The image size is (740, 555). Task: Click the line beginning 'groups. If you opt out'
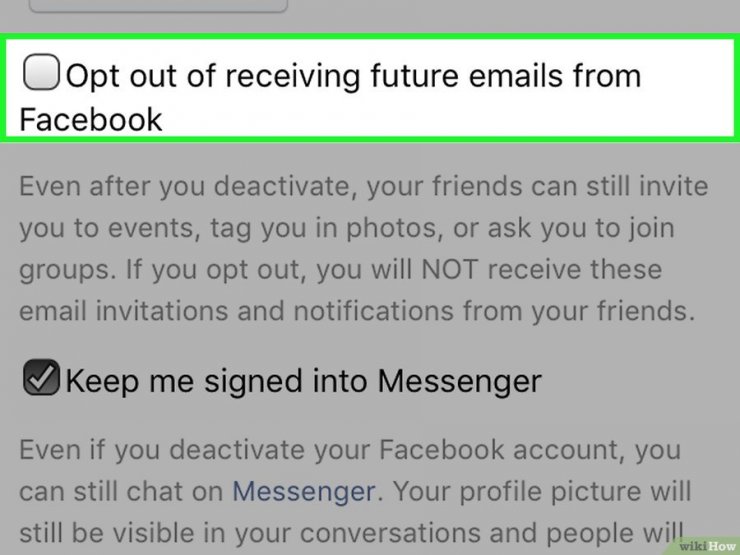tap(340, 269)
